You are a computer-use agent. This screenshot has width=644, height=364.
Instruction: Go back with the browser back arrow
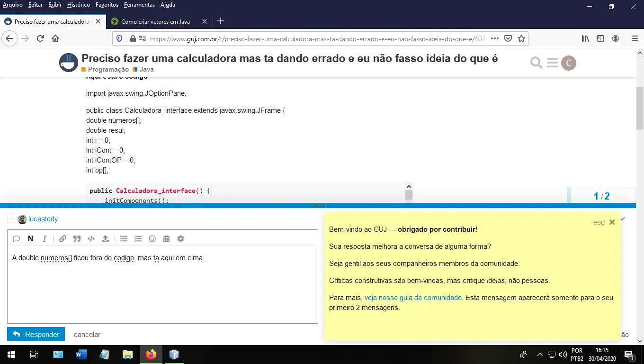(9, 39)
